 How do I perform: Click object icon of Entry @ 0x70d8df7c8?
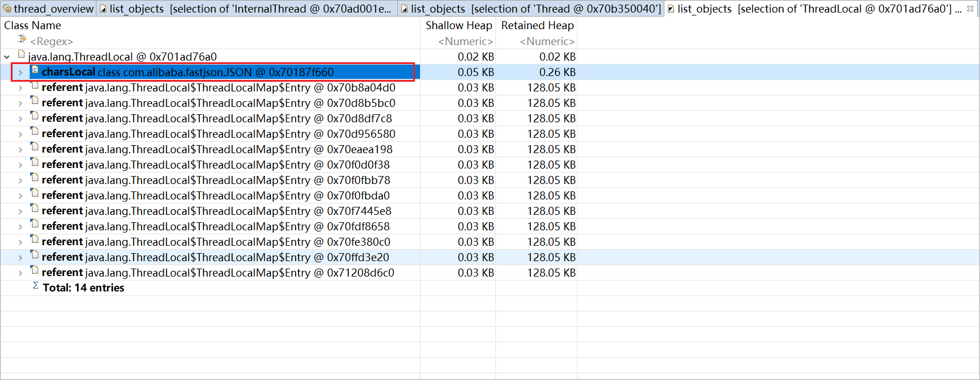tap(35, 116)
